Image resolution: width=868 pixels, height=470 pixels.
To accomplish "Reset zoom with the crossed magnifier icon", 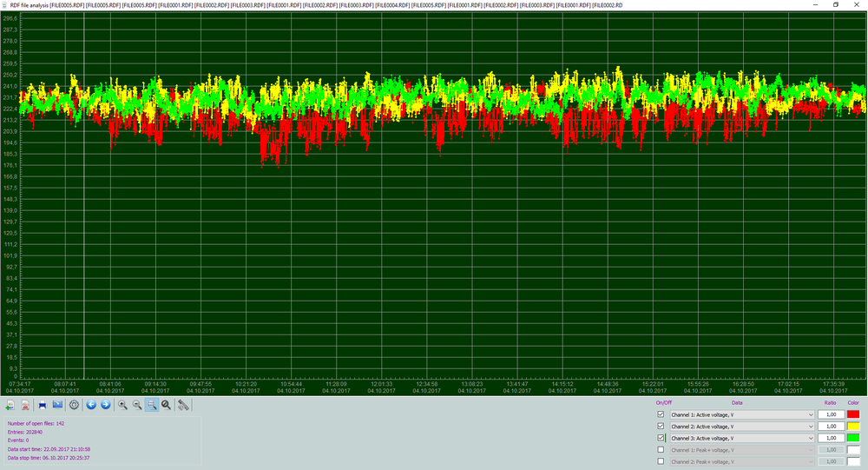I will click(x=166, y=405).
